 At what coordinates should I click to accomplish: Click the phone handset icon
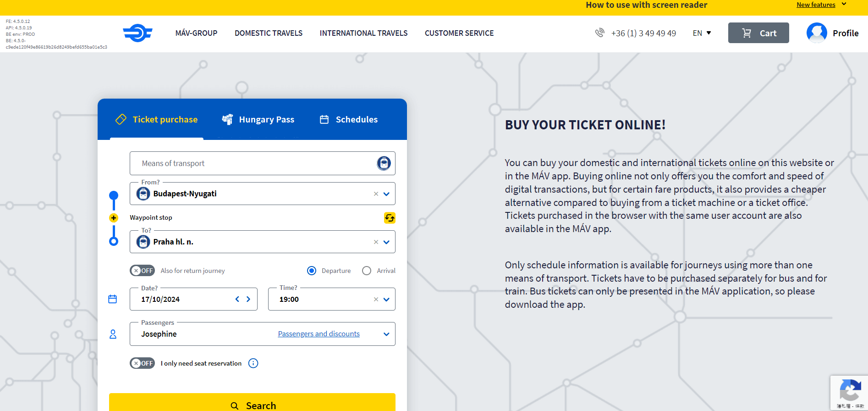click(x=599, y=33)
